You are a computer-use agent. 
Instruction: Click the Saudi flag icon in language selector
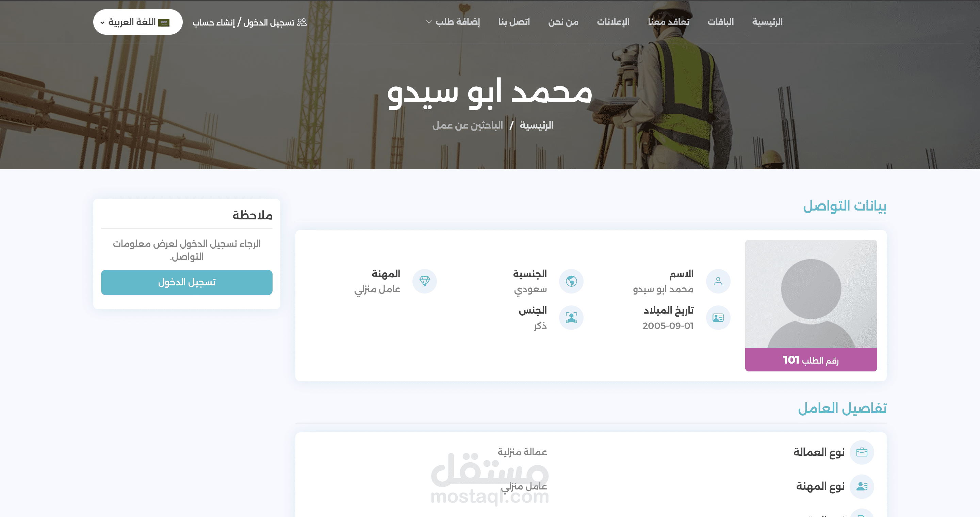click(164, 22)
